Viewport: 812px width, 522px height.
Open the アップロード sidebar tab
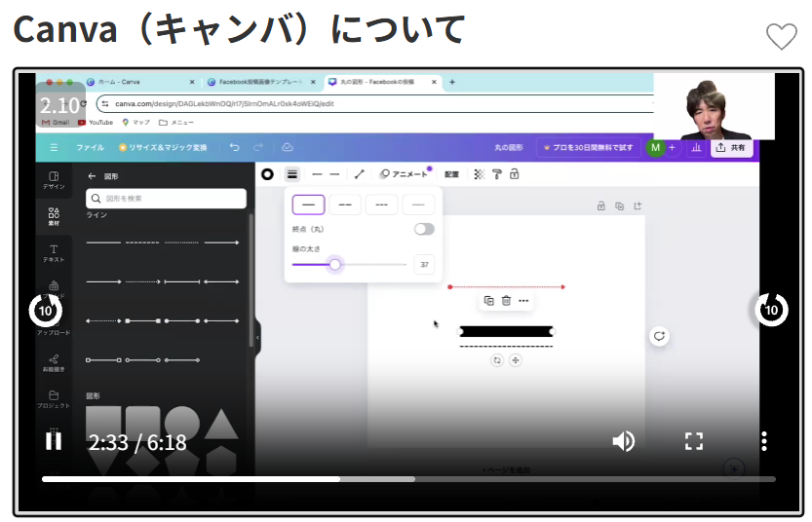click(x=54, y=326)
